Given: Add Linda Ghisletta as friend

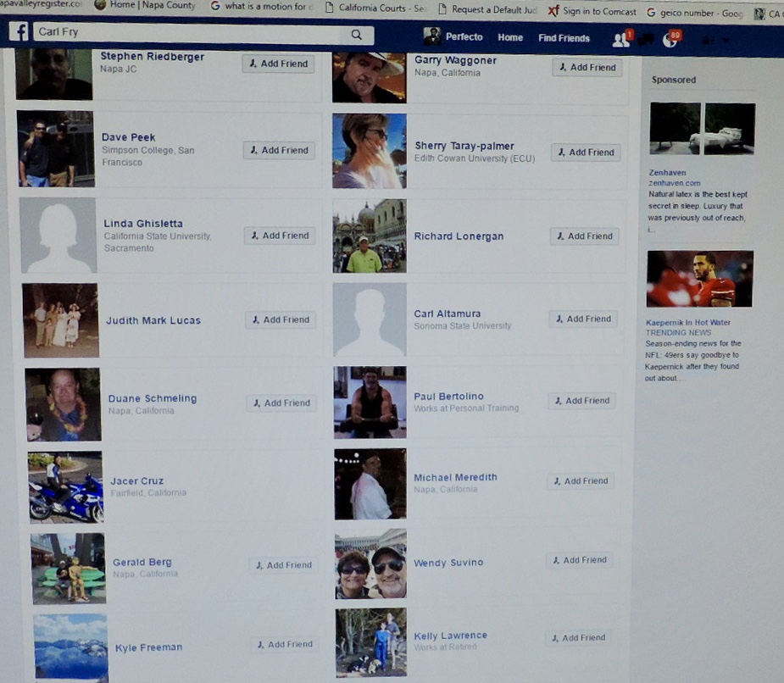Looking at the screenshot, I should click(280, 236).
